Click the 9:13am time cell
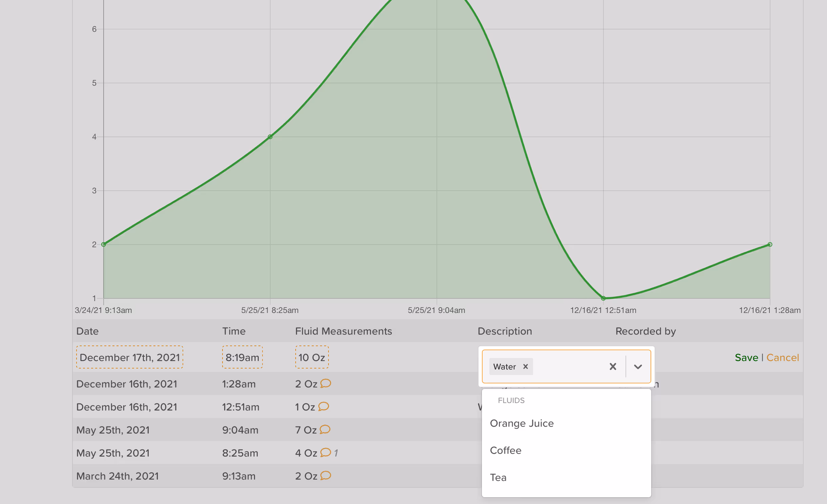 point(239,476)
